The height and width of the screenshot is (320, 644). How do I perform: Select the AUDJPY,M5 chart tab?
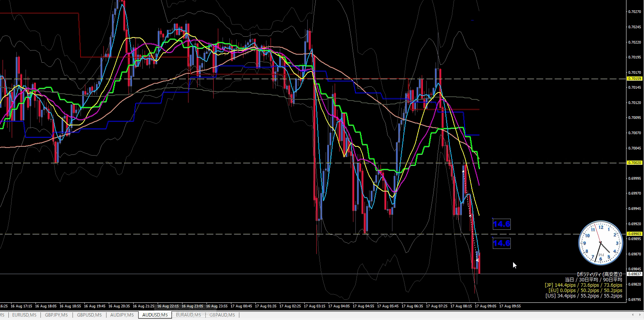[122, 315]
